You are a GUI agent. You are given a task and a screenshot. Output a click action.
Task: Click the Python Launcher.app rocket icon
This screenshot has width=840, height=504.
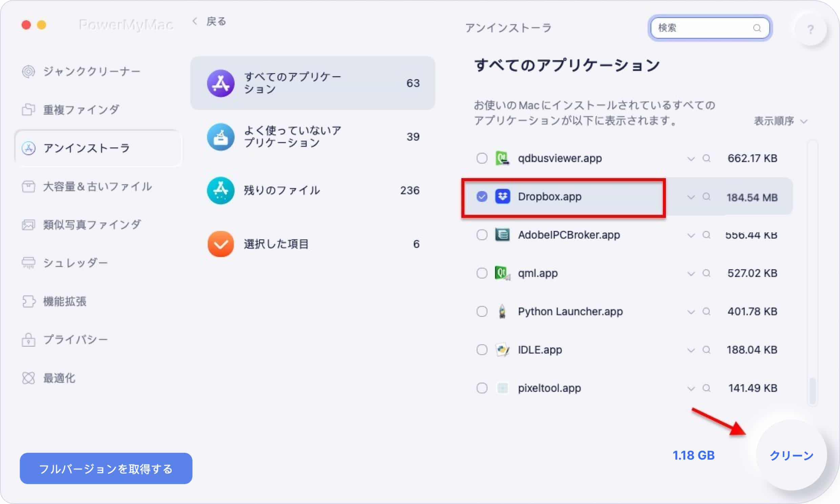(502, 311)
